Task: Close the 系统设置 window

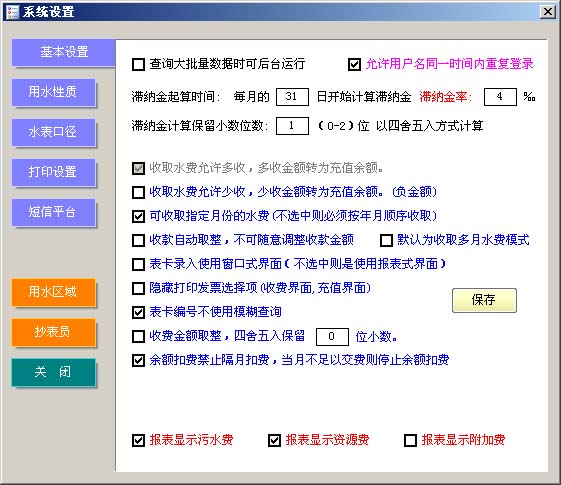Action: pyautogui.click(x=547, y=12)
